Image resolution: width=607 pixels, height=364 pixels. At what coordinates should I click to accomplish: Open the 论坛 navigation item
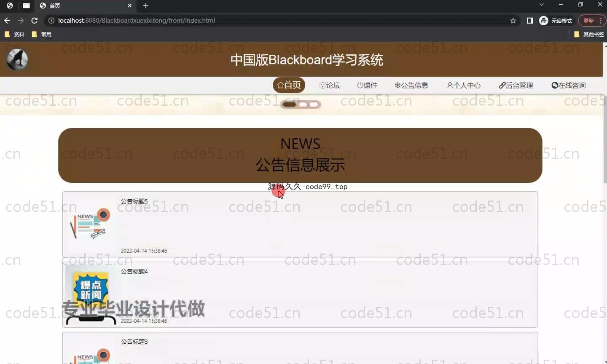click(x=330, y=85)
